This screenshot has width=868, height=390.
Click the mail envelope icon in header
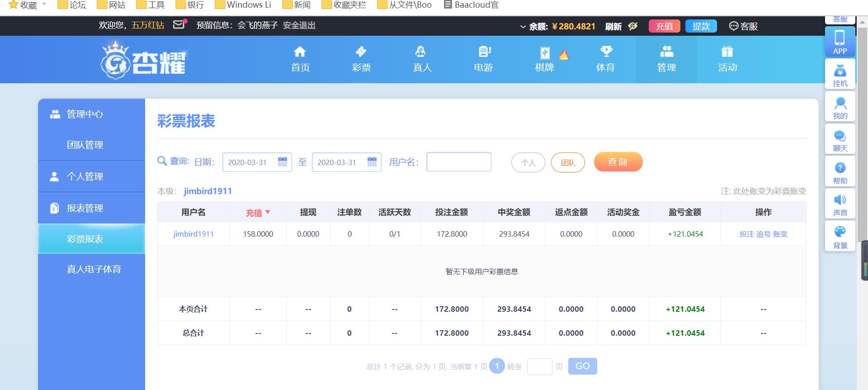(179, 25)
